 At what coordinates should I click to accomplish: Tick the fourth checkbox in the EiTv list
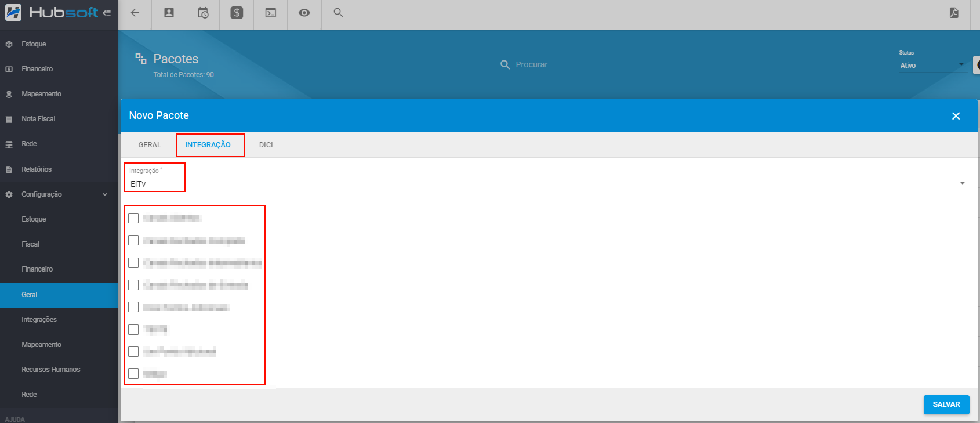(133, 285)
